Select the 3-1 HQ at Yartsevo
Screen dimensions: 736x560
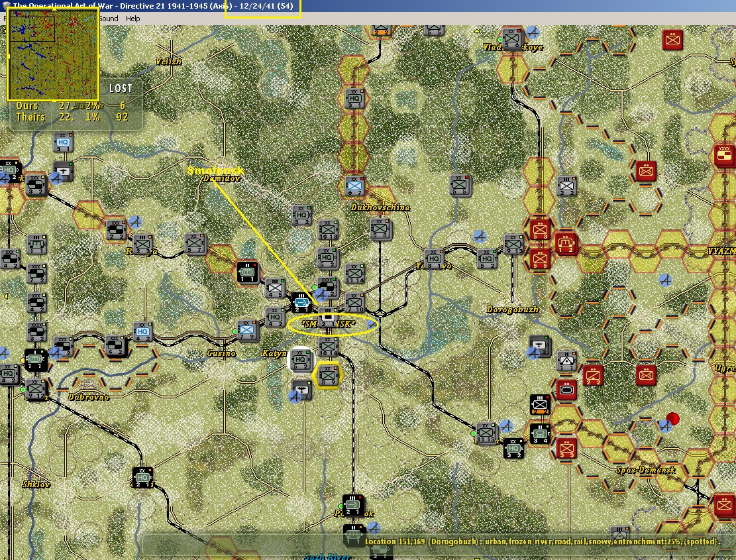(x=434, y=259)
